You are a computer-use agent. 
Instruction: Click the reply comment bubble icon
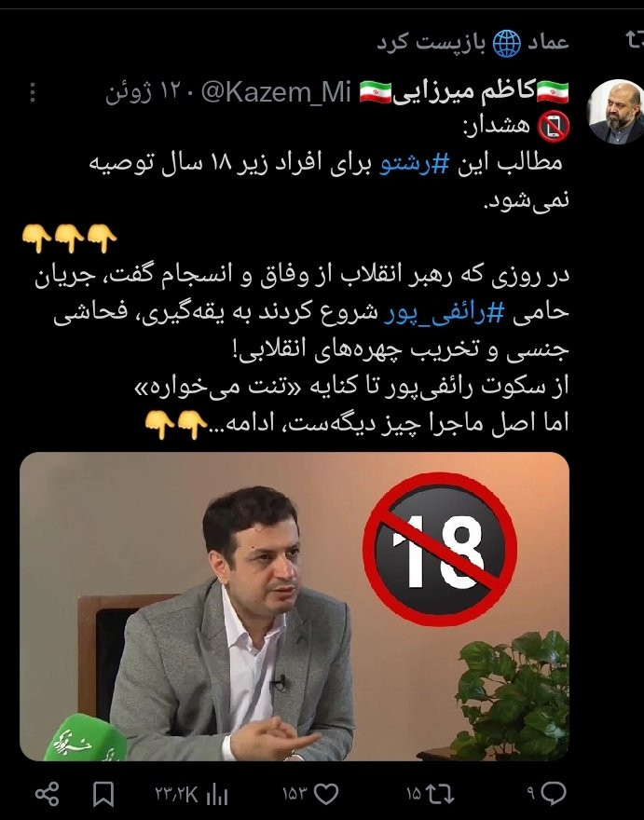(x=553, y=794)
